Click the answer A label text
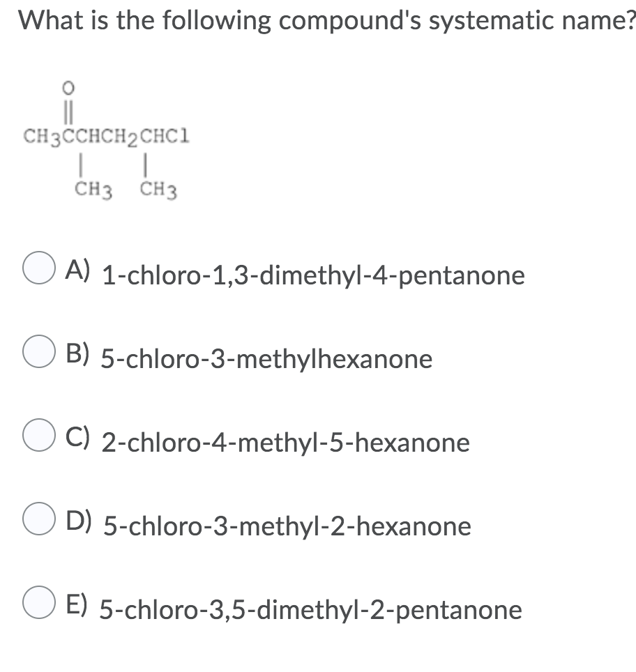Viewport: 636px width, 672px height. click(312, 275)
